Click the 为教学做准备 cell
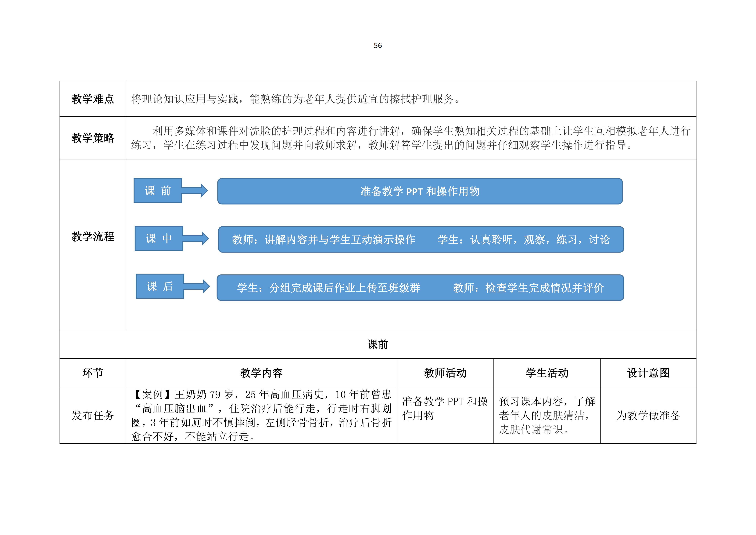 (648, 415)
